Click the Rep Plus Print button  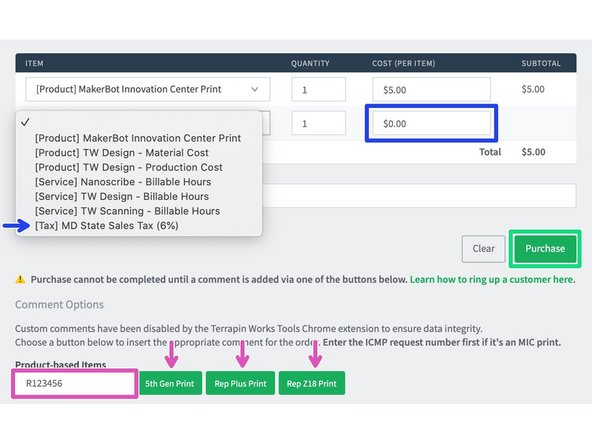tap(240, 384)
